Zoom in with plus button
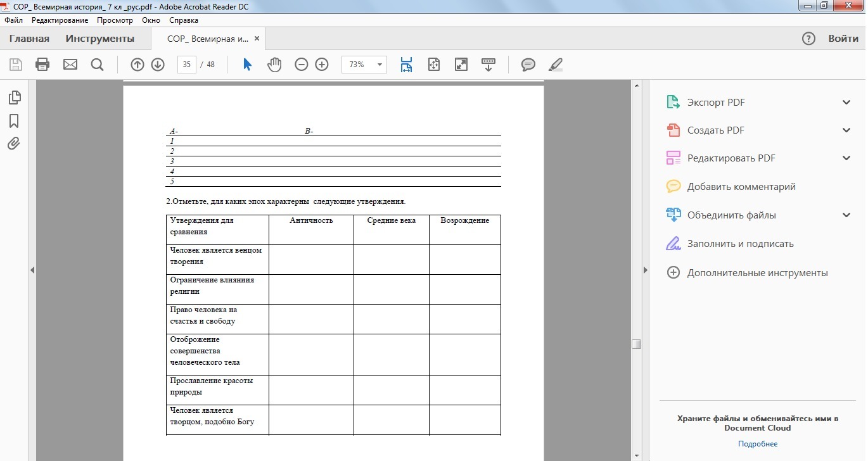This screenshot has width=868, height=461. click(322, 65)
